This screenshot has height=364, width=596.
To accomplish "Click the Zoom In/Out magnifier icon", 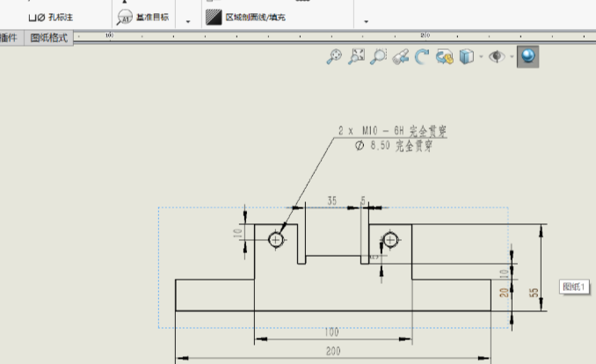I will tap(378, 57).
